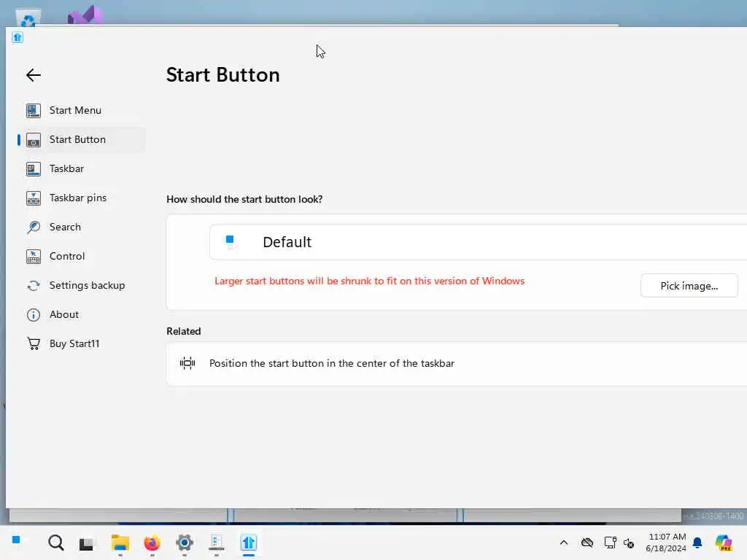The image size is (747, 560).
Task: Click the center-position icon in Related
Action: pos(187,363)
